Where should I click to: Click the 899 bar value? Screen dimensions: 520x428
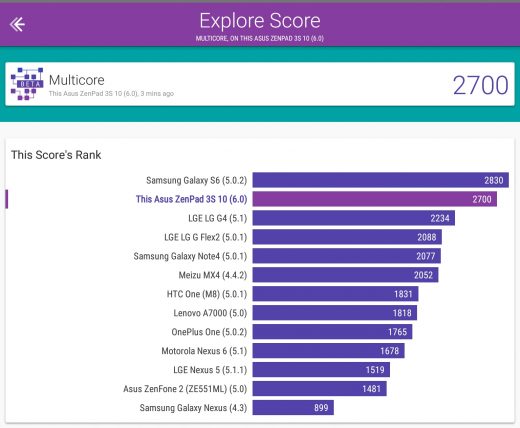click(x=321, y=408)
